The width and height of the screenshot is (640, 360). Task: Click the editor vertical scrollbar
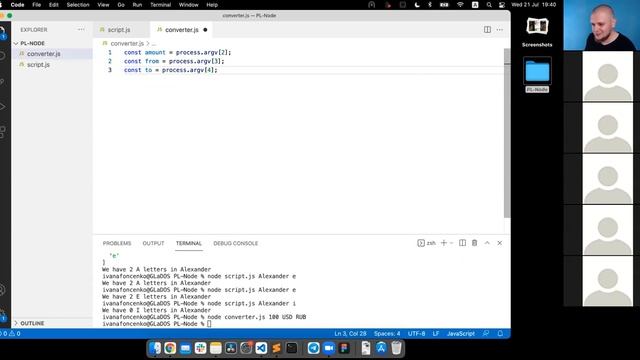[x=507, y=133]
